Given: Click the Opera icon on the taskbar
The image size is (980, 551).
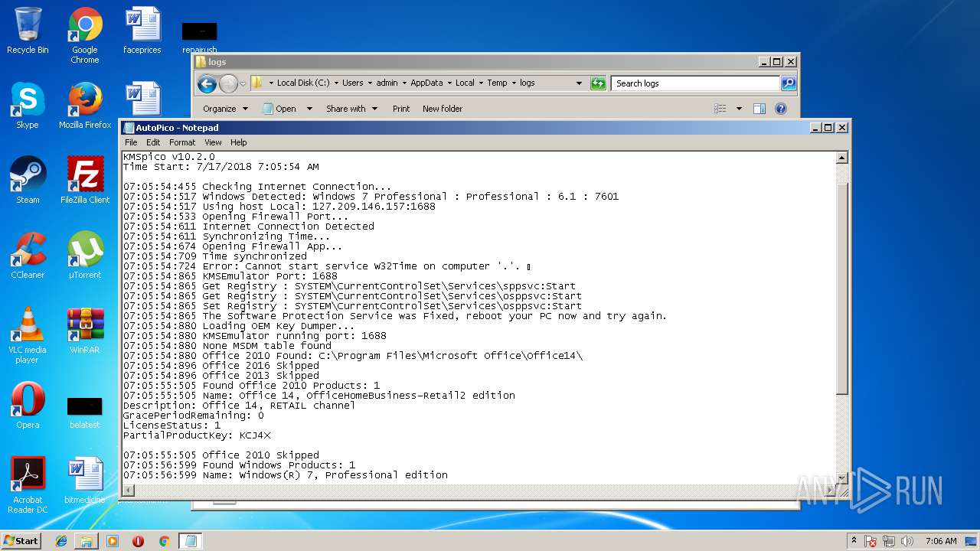Looking at the screenshot, I should click(138, 541).
